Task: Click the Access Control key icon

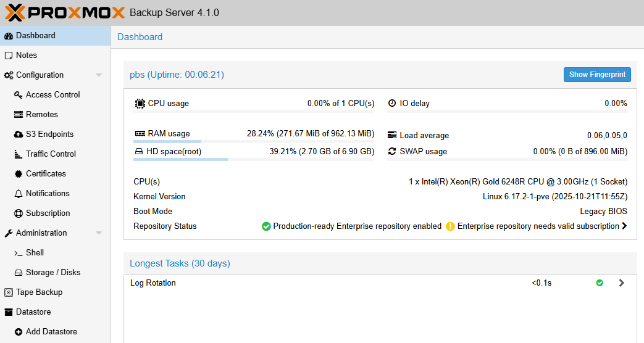Action: (19, 95)
